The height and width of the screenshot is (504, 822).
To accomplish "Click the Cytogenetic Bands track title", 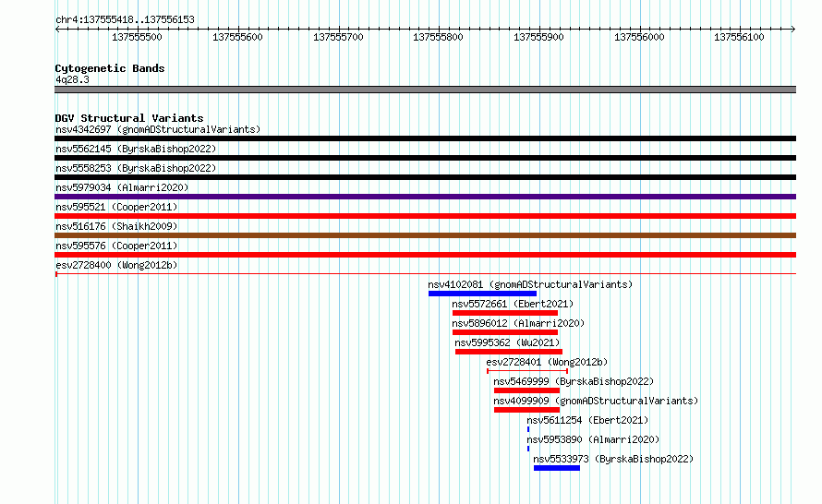I will (x=110, y=68).
